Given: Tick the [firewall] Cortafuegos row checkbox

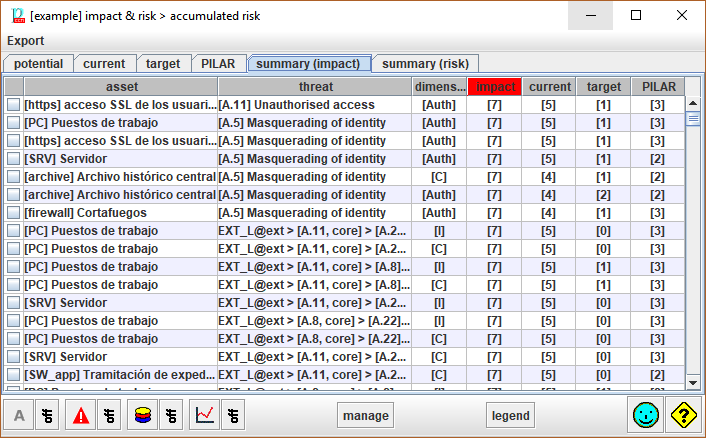Looking at the screenshot, I should tap(13, 213).
